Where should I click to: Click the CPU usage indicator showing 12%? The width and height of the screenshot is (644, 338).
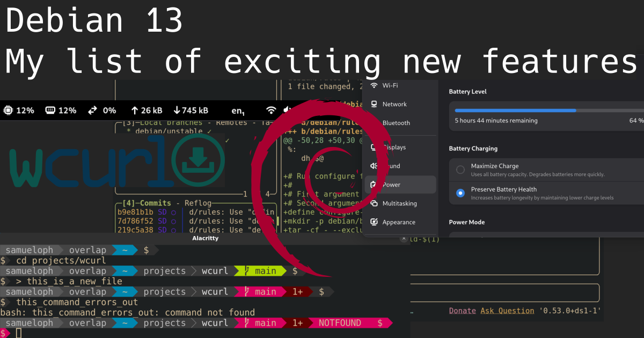(19, 111)
